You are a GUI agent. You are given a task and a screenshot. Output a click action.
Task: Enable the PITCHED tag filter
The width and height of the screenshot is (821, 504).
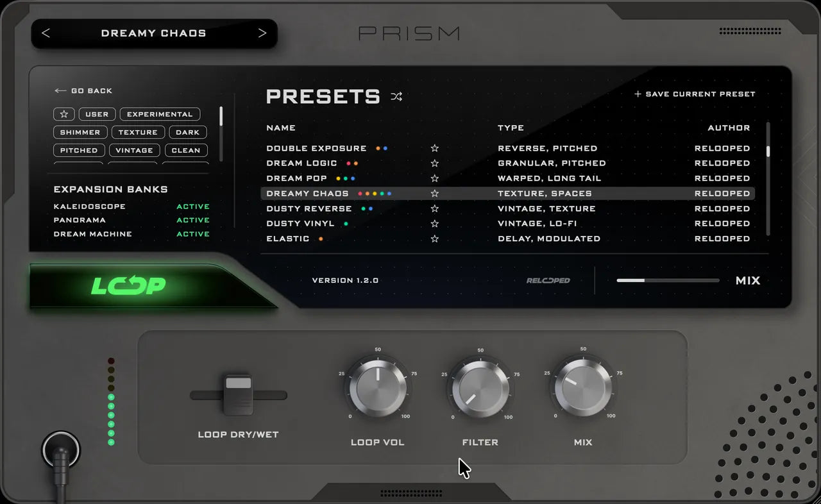(79, 150)
